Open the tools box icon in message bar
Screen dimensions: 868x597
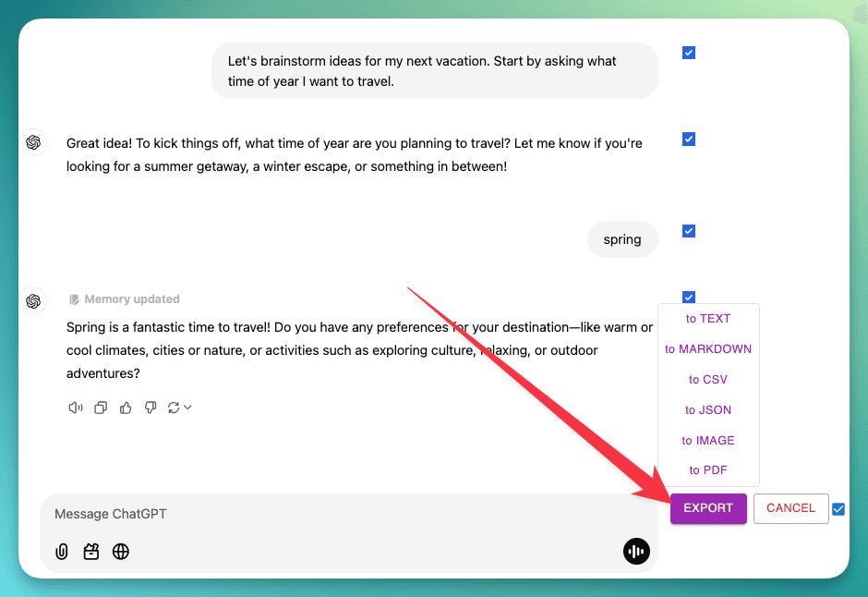(90, 551)
